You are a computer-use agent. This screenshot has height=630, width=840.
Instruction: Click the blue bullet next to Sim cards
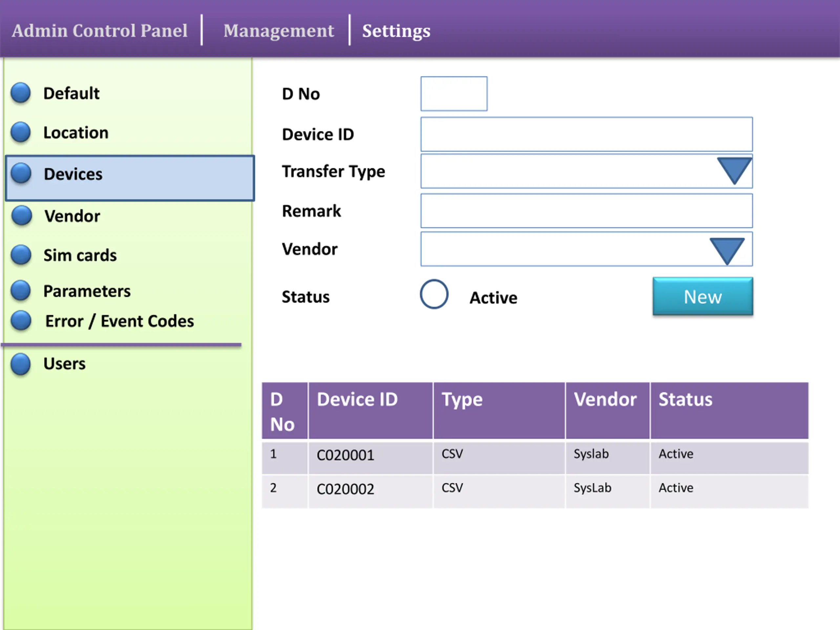pyautogui.click(x=21, y=255)
